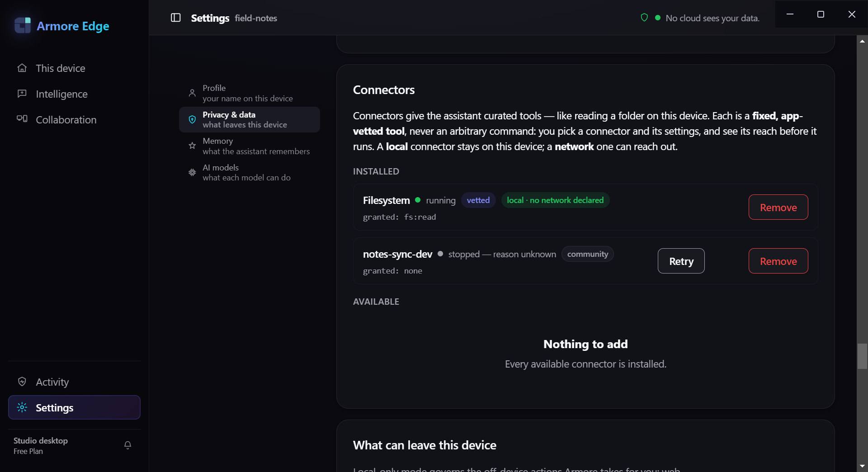Switch to Memory settings tab
This screenshot has width=868, height=472.
tap(250, 146)
